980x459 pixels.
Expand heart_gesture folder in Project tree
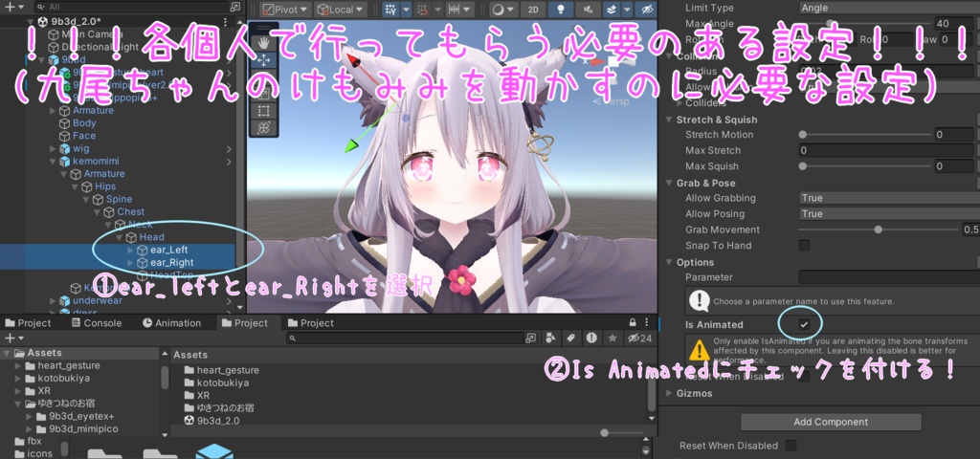tap(18, 366)
